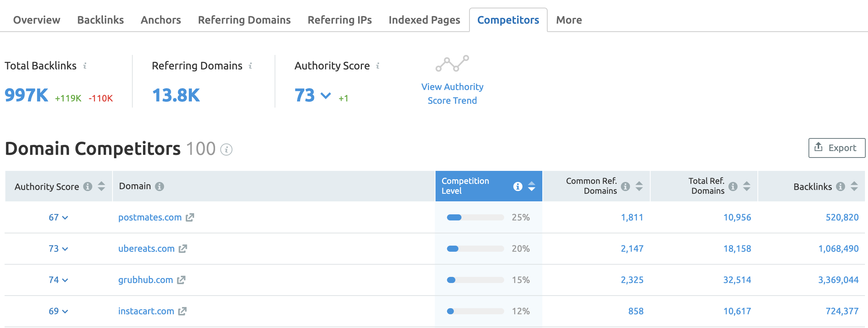Open 10,956 total ref. domains for postmates.com
The width and height of the screenshot is (868, 328).
tap(737, 217)
